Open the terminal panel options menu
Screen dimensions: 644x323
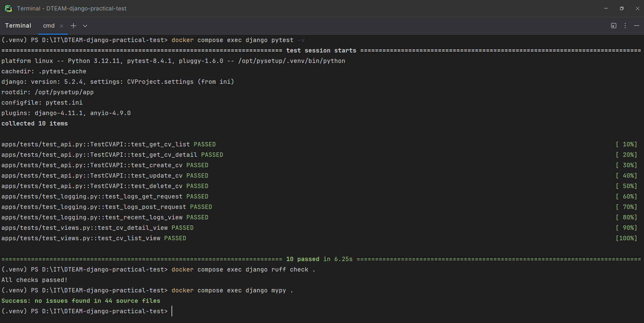[x=625, y=26]
